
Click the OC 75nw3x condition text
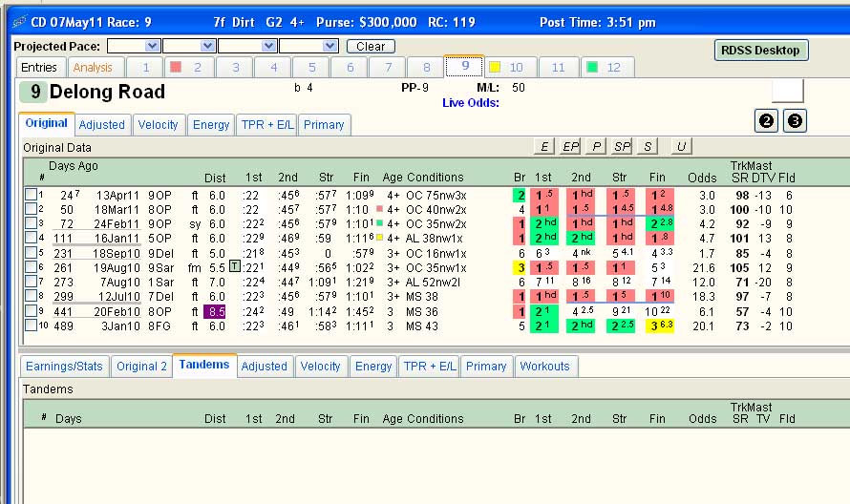[436, 195]
